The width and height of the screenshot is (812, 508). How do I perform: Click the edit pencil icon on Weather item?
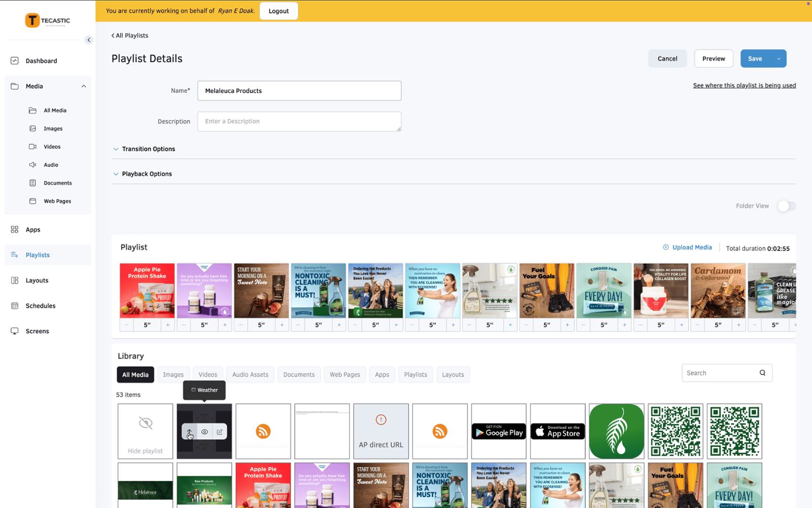[220, 432]
